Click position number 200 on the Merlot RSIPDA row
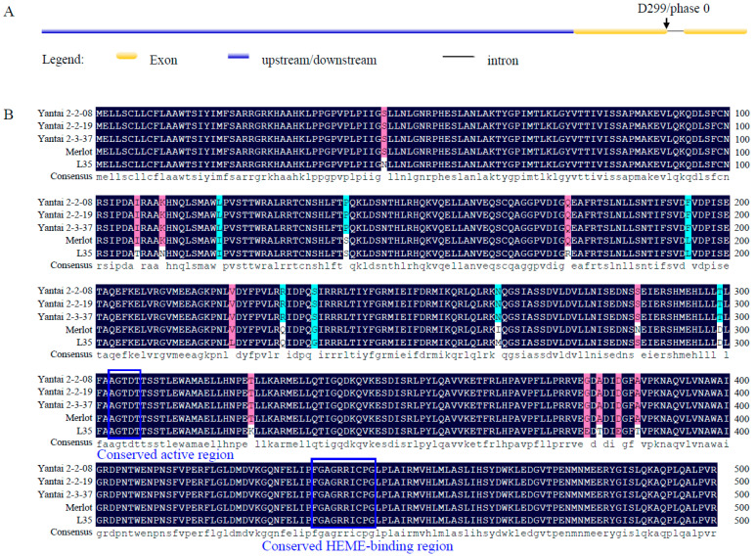This screenshot has height=556, width=756. coord(742,241)
